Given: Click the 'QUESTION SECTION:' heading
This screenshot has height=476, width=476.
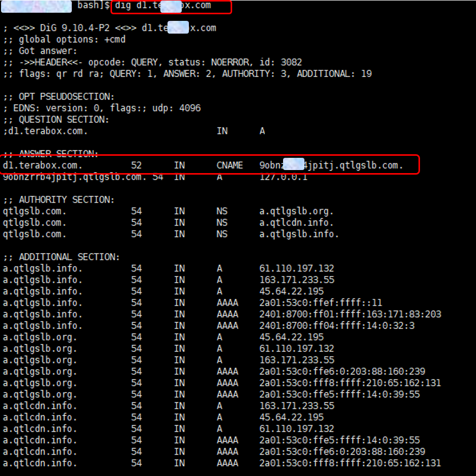Looking at the screenshot, I should (64, 120).
